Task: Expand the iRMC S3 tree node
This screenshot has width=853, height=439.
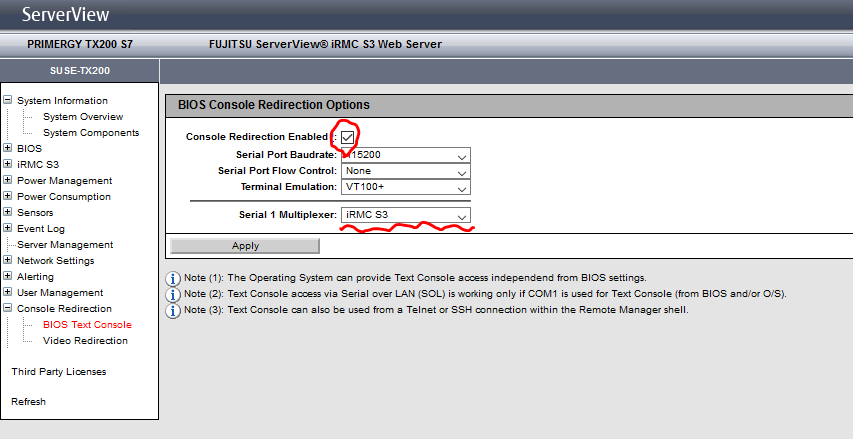Action: [x=7, y=164]
